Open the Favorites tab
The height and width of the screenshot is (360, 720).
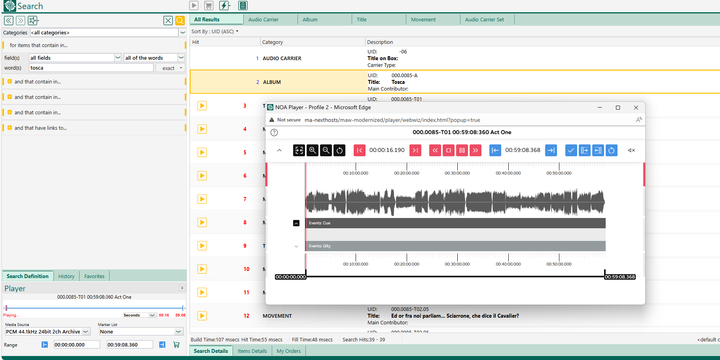(94, 276)
